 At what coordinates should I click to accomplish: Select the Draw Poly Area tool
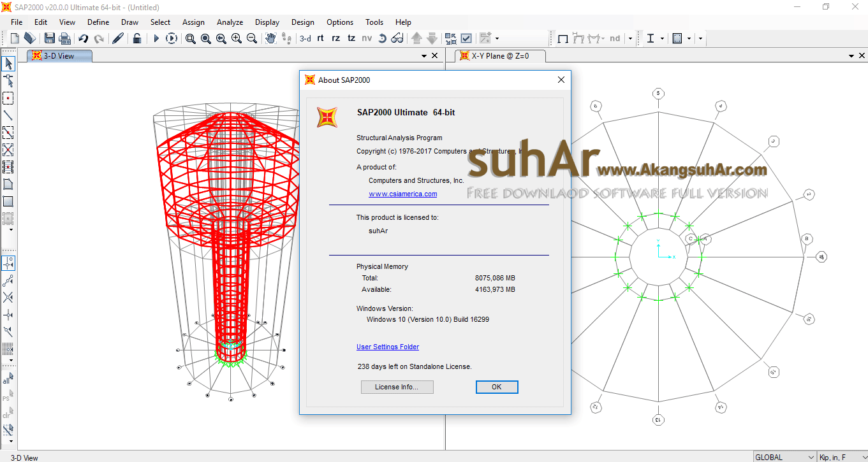coord(8,184)
